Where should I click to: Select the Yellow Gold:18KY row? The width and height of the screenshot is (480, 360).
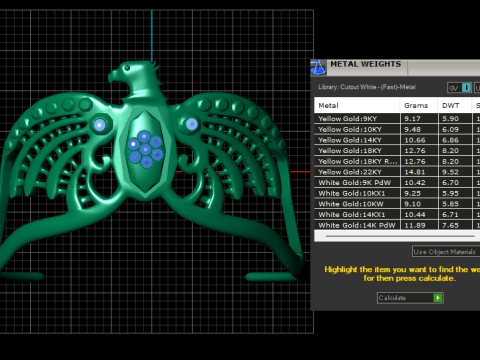point(397,151)
